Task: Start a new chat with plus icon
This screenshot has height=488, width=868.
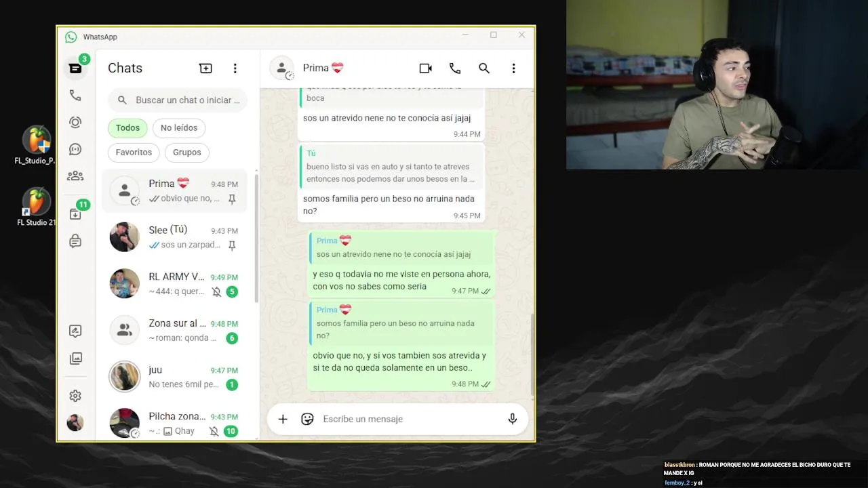Action: [205, 68]
